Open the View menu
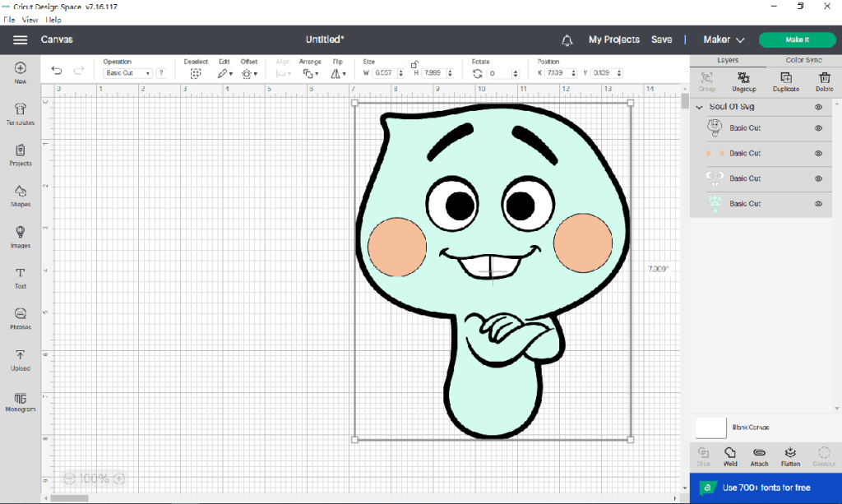 click(30, 19)
